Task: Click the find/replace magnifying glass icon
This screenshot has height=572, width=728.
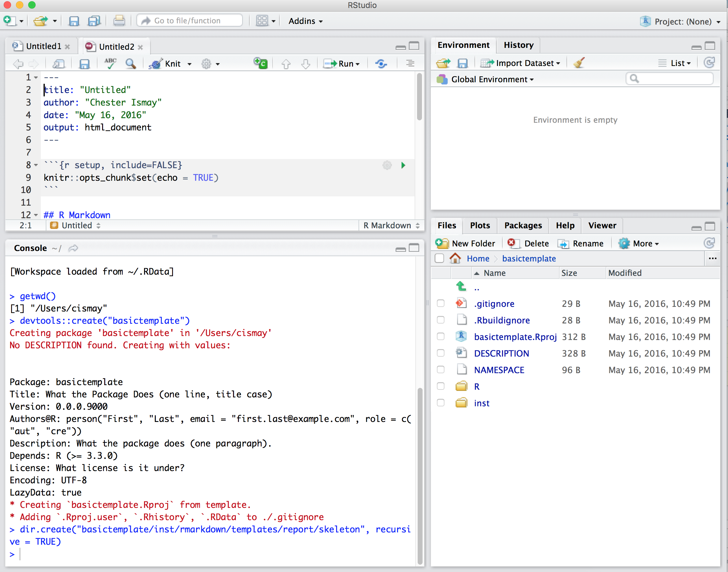Action: click(x=131, y=63)
